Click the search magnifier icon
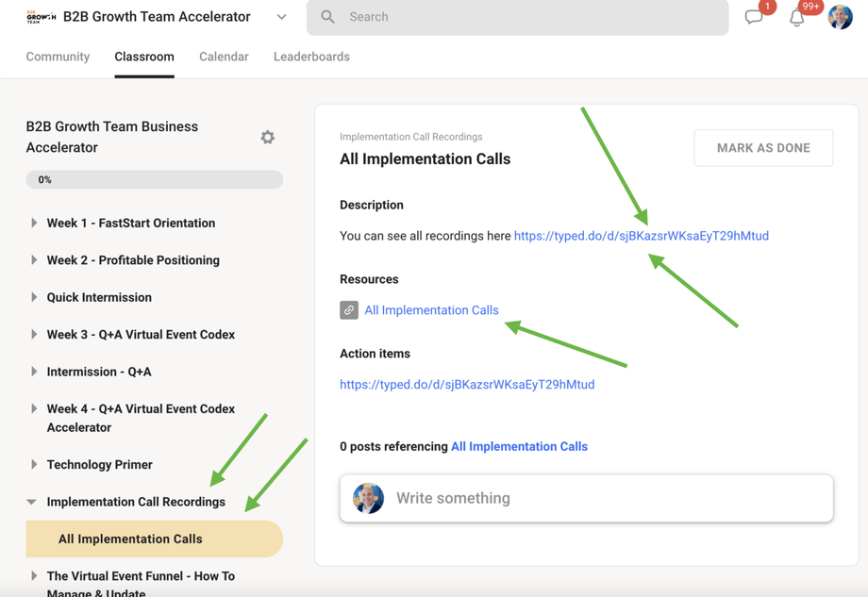This screenshot has width=868, height=597. pyautogui.click(x=327, y=17)
